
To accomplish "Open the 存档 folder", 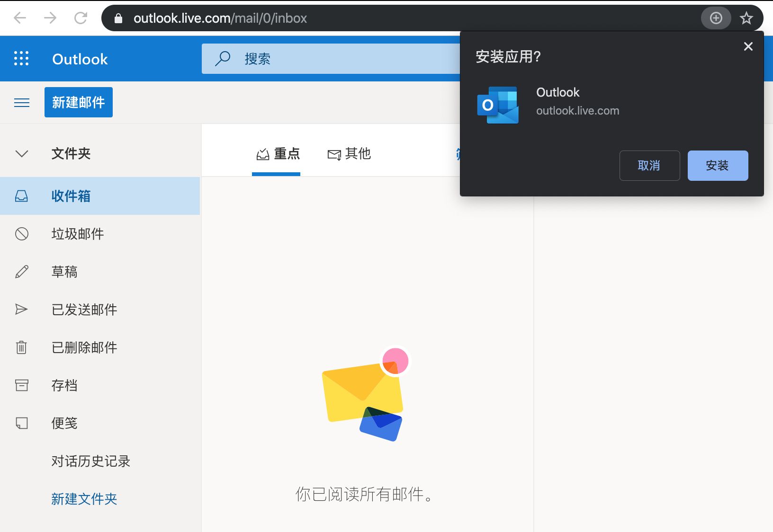I will pyautogui.click(x=100, y=385).
